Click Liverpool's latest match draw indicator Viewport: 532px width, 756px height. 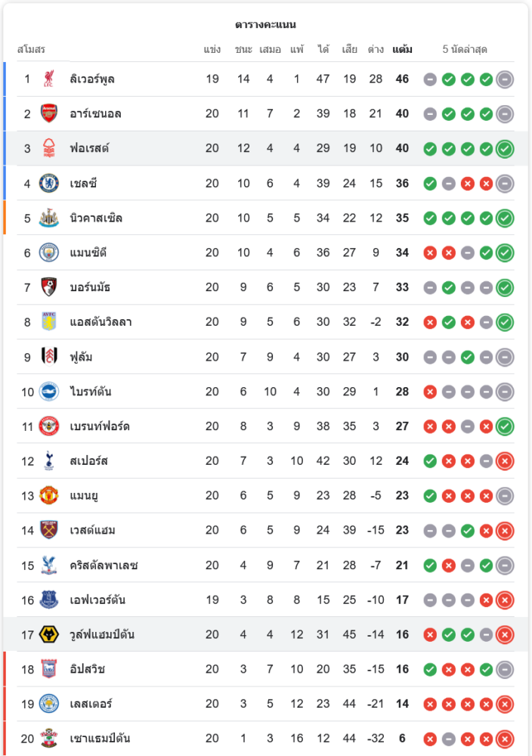coord(505,79)
